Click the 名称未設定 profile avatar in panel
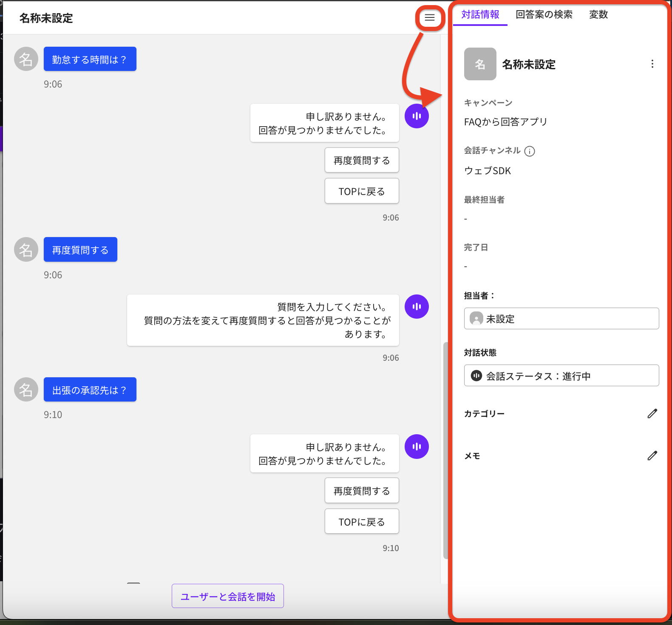This screenshot has height=625, width=672. point(480,64)
